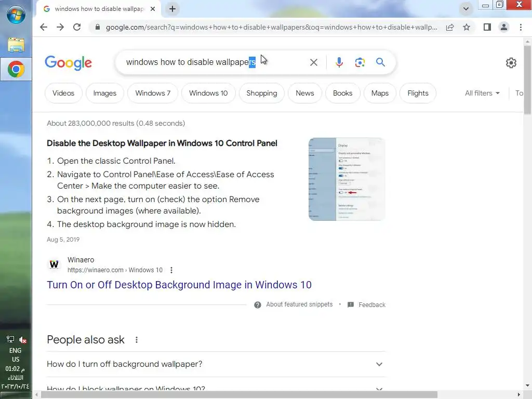The image size is (532, 399).
Task: Switch to Flights results
Action: [418, 94]
